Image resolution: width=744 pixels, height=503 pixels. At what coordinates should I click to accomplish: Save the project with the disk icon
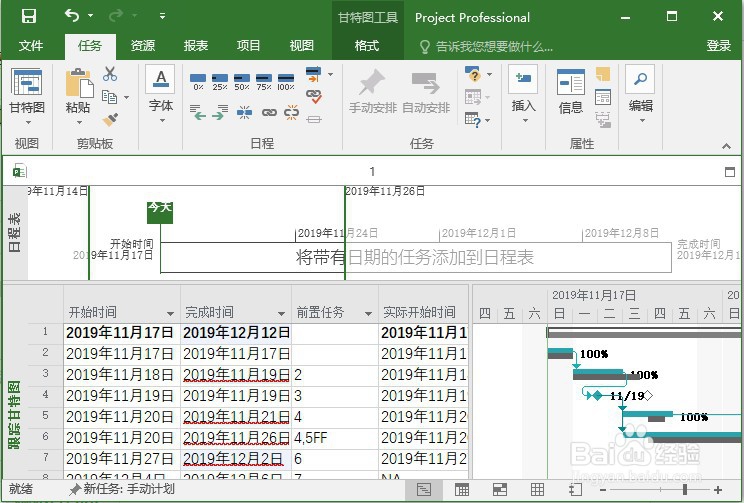pyautogui.click(x=29, y=16)
